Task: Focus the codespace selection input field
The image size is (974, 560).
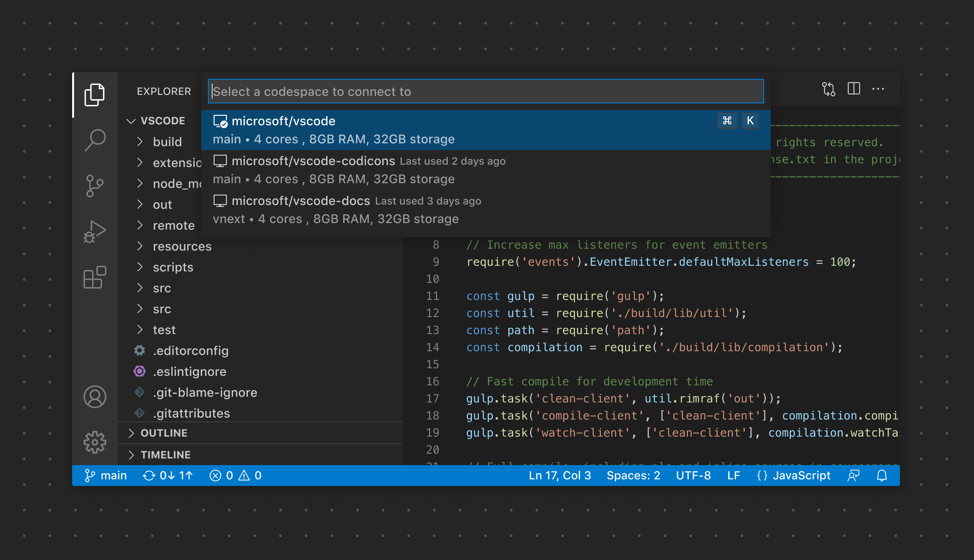Action: [x=486, y=91]
